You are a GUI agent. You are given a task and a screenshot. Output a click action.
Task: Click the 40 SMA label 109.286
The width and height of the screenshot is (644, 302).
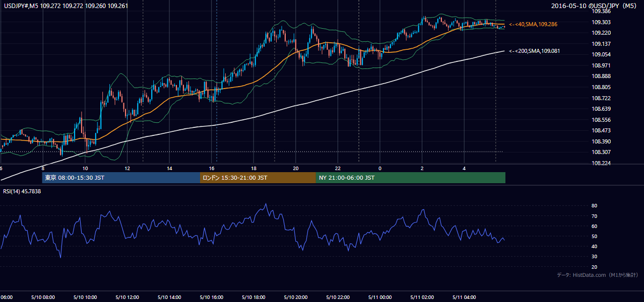[x=534, y=24]
